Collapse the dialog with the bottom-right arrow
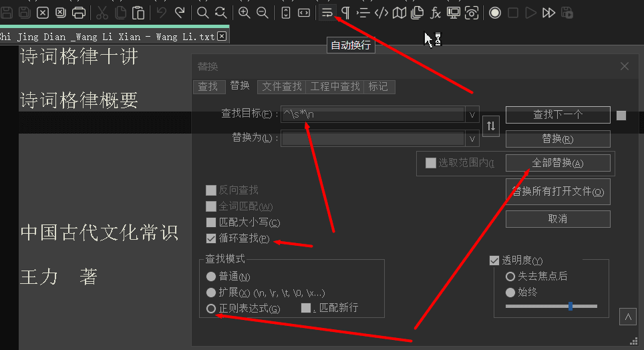Image resolution: width=644 pixels, height=350 pixels. [627, 317]
